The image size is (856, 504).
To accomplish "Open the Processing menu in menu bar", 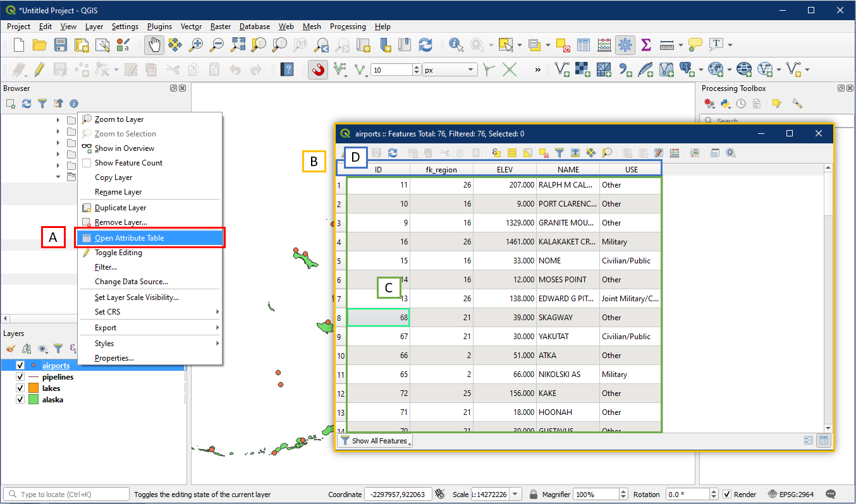I will click(x=347, y=27).
